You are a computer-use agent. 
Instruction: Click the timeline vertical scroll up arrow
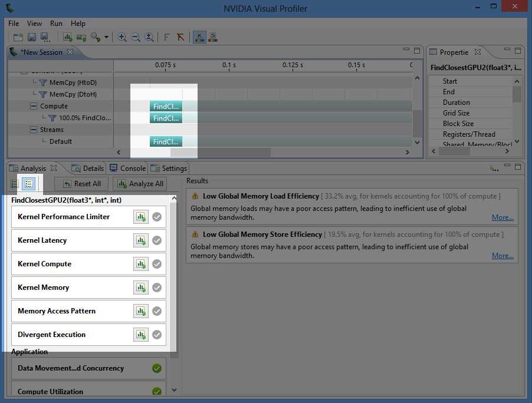417,78
